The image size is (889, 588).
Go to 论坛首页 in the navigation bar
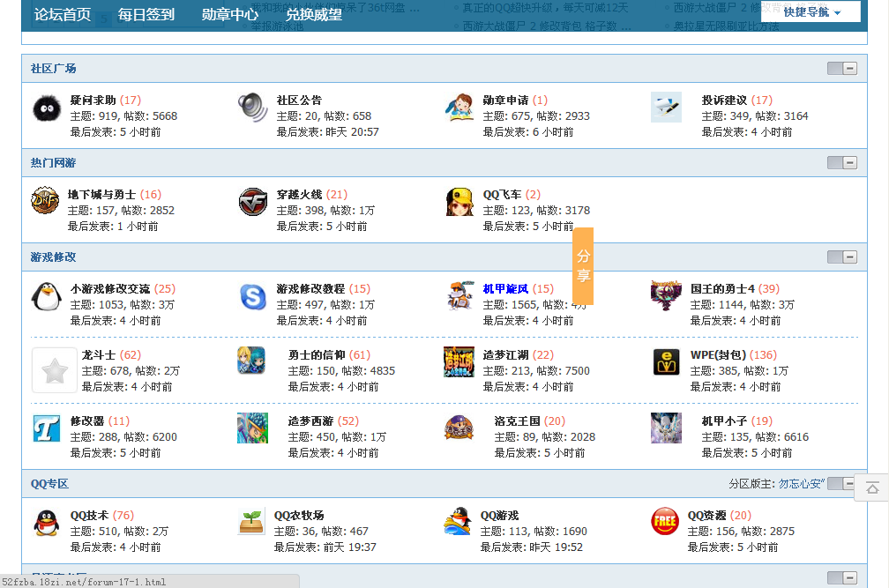click(x=63, y=14)
